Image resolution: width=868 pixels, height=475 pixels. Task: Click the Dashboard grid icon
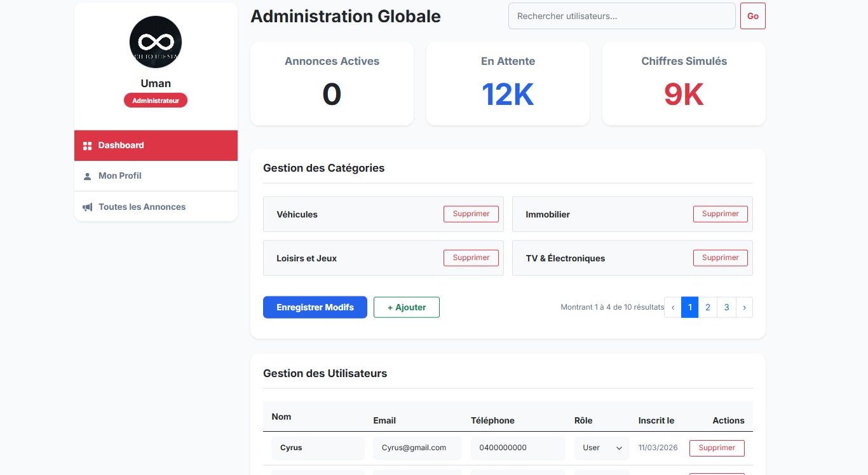[88, 146]
